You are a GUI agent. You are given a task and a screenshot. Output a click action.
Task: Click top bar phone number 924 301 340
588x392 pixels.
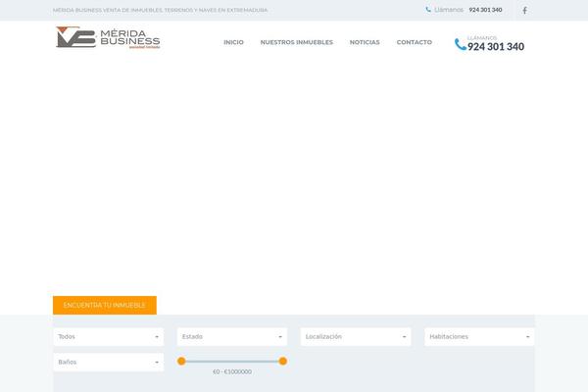point(485,10)
